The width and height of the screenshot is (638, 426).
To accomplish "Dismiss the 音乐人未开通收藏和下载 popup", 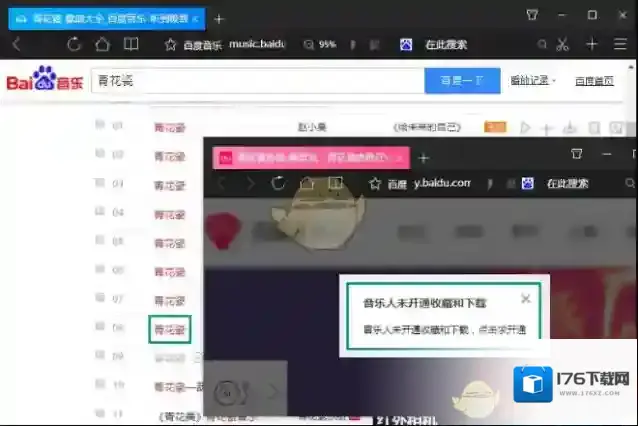I will [x=526, y=299].
